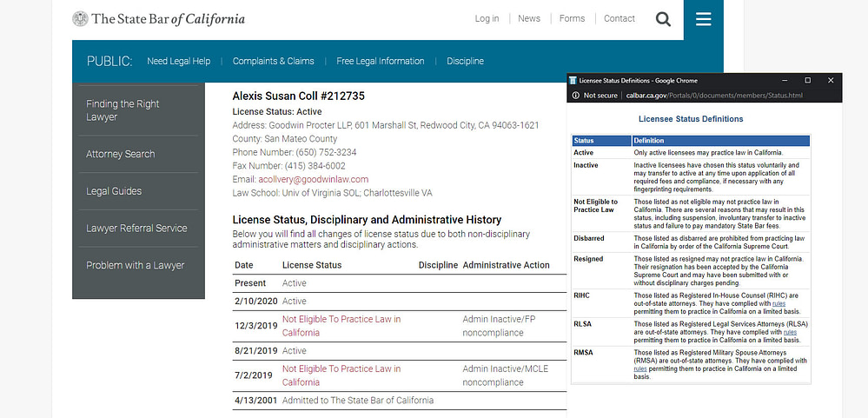The image size is (868, 418).
Task: Click the State Bar of California seal logo
Action: [80, 19]
